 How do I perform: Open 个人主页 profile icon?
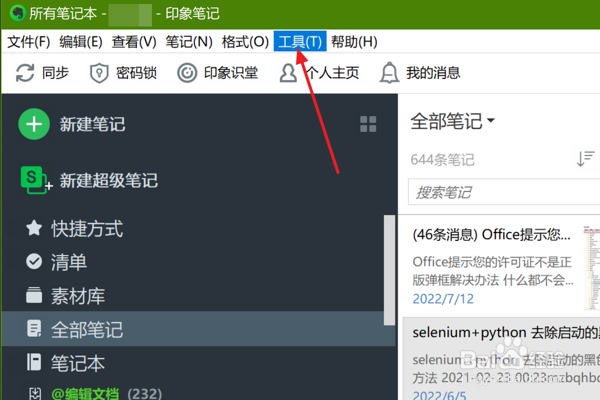[x=288, y=73]
